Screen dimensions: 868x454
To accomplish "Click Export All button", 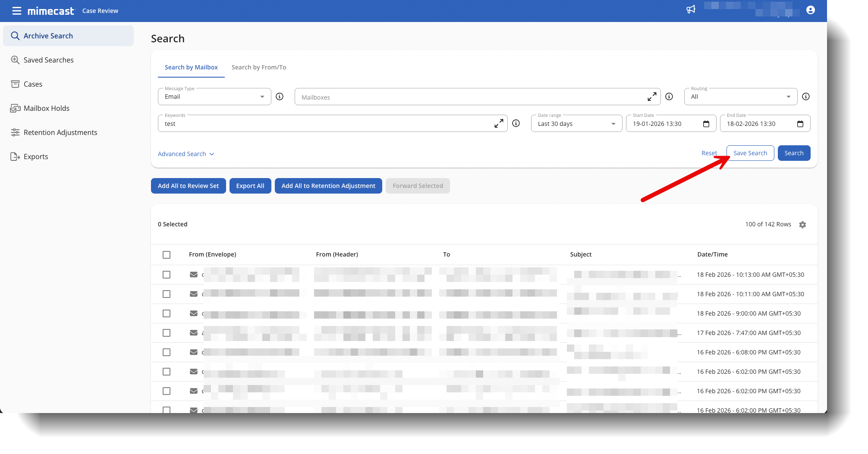I will click(x=250, y=186).
